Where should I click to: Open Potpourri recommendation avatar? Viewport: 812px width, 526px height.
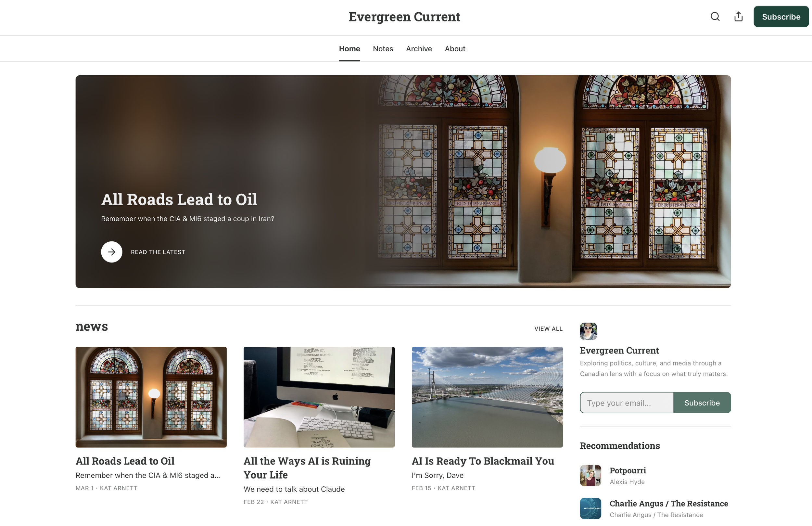tap(590, 475)
